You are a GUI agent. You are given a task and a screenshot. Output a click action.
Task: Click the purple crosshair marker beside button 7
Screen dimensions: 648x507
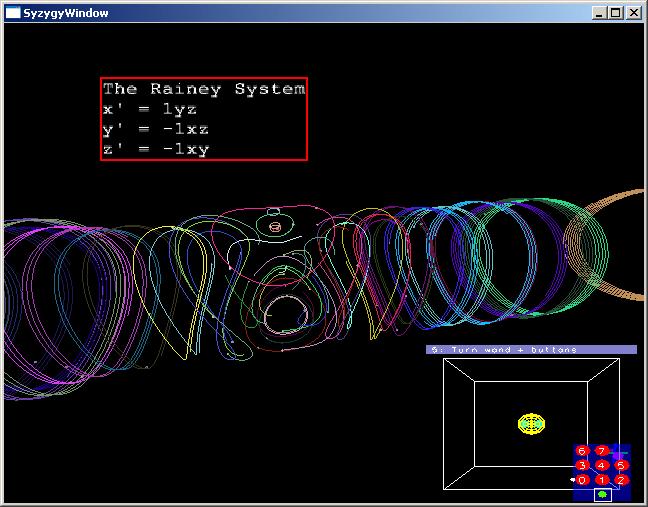tap(619, 454)
